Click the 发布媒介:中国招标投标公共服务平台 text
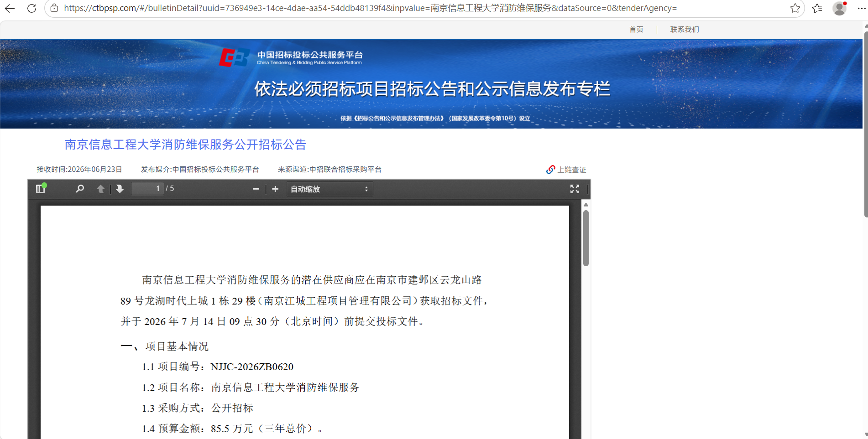Image resolution: width=868 pixels, height=439 pixels. click(200, 170)
